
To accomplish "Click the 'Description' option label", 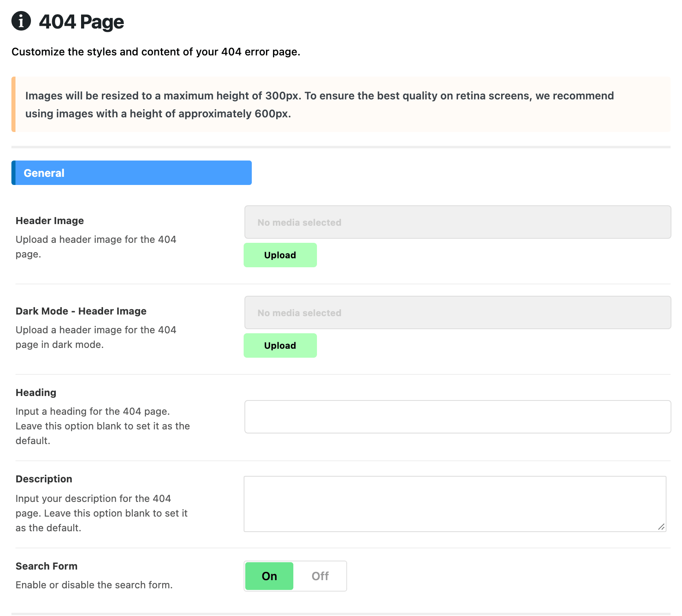I will click(x=44, y=479).
